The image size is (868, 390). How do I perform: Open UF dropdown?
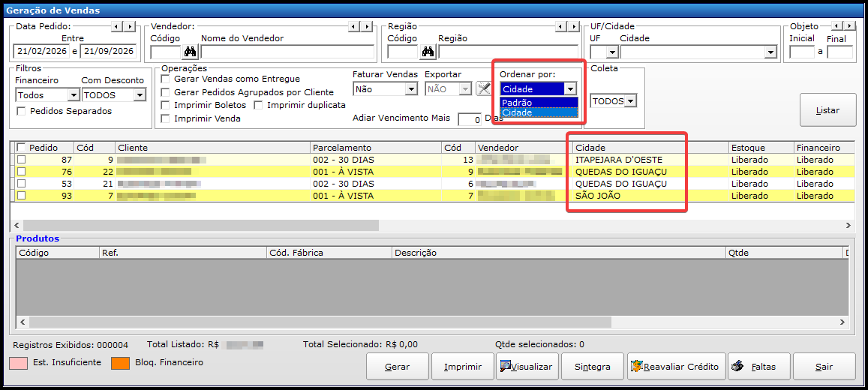coord(611,52)
